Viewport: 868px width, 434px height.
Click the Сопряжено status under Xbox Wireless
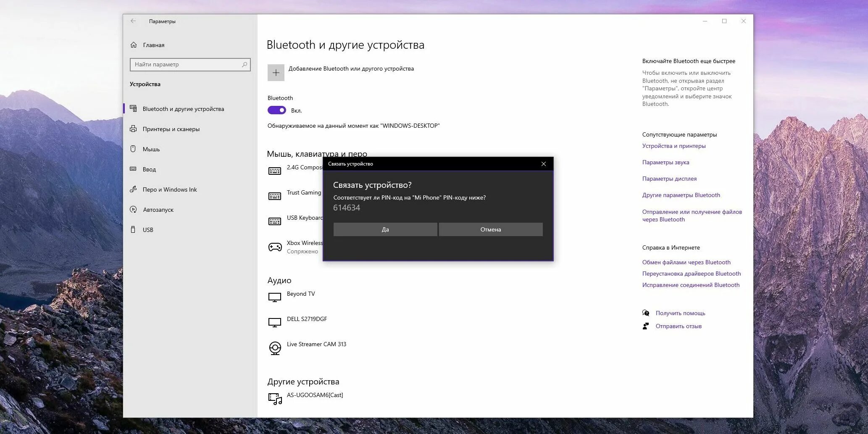pos(302,251)
